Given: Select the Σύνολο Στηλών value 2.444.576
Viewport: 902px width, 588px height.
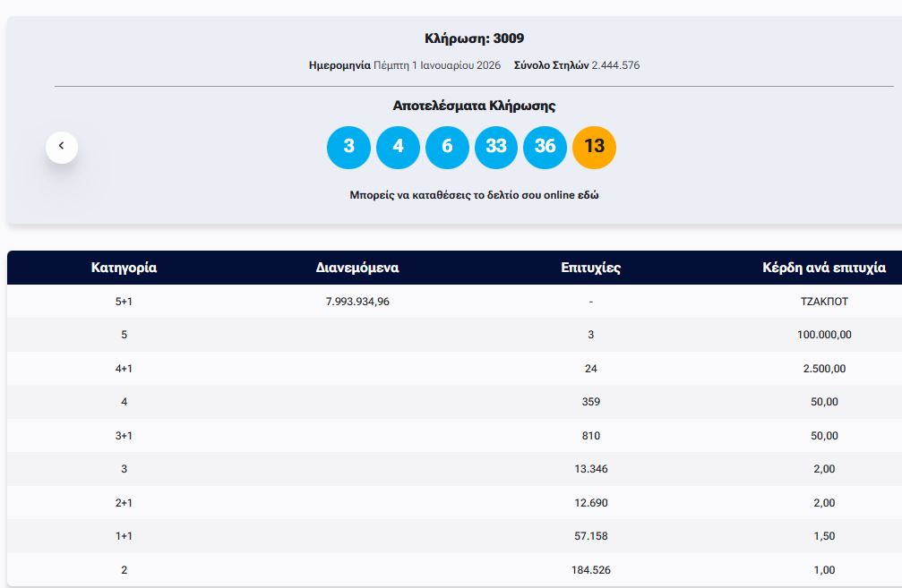Looking at the screenshot, I should pos(615,65).
